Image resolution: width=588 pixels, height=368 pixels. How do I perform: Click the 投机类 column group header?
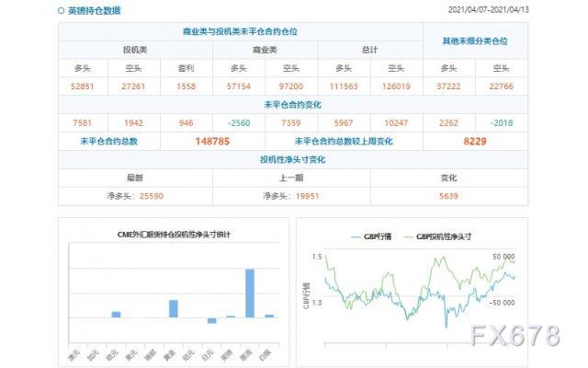pos(135,50)
